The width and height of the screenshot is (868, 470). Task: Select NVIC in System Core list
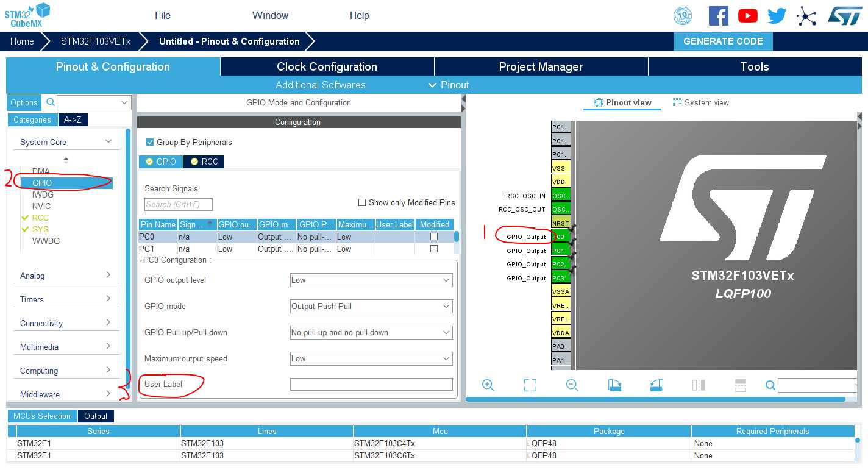point(41,206)
